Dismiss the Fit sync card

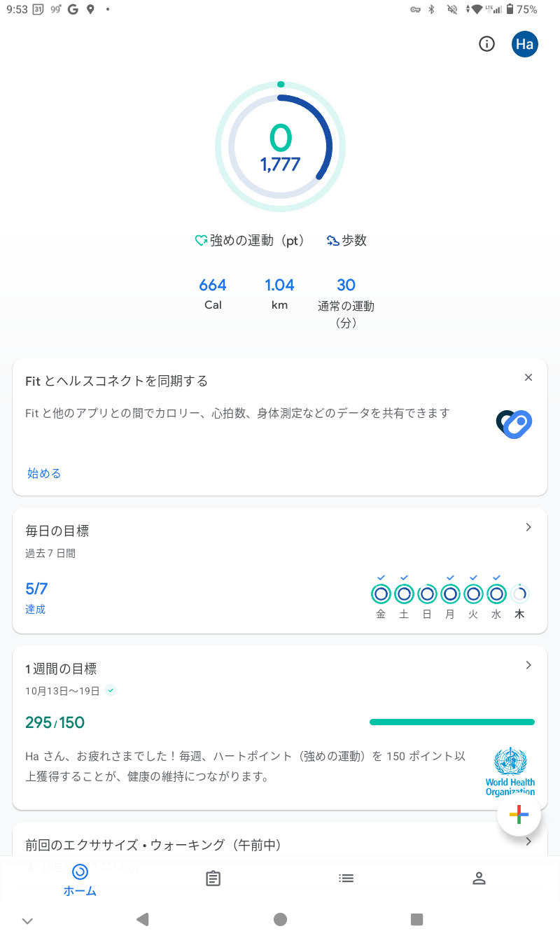[528, 377]
